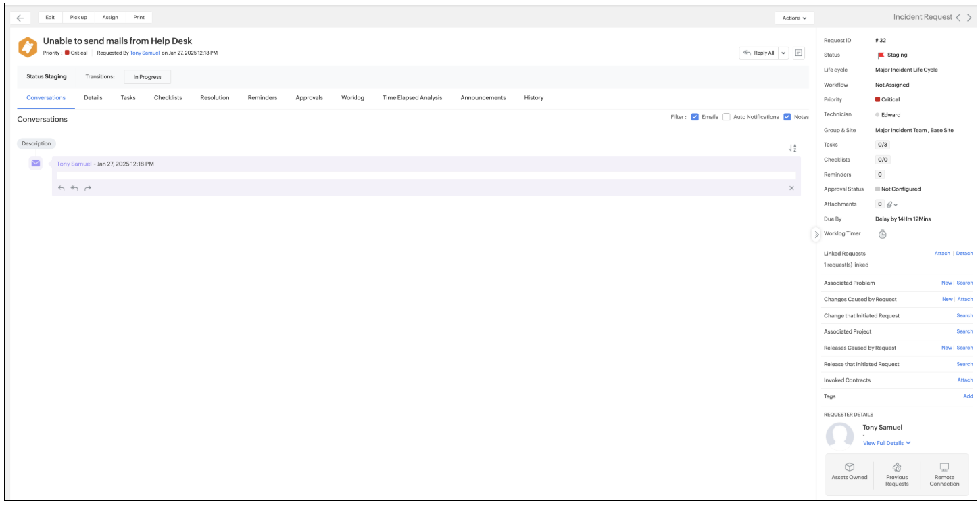
Task: Open the Actions dropdown menu
Action: point(794,18)
